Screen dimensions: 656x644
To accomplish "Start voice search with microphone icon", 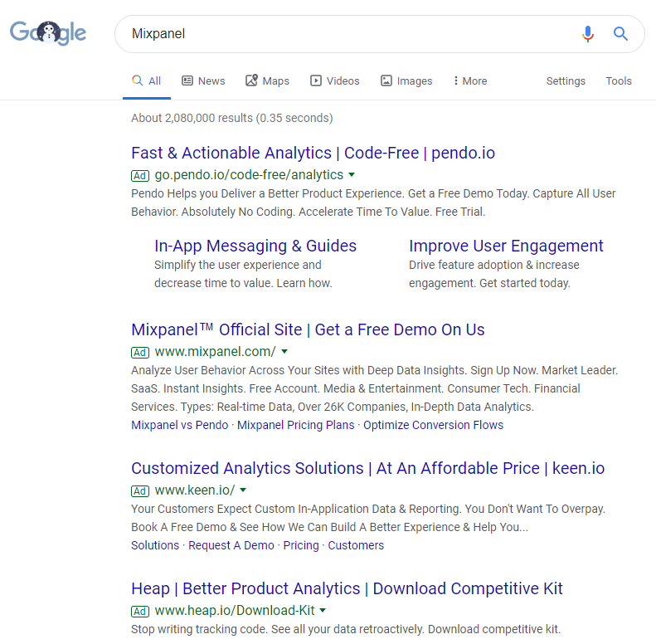I will coord(588,34).
